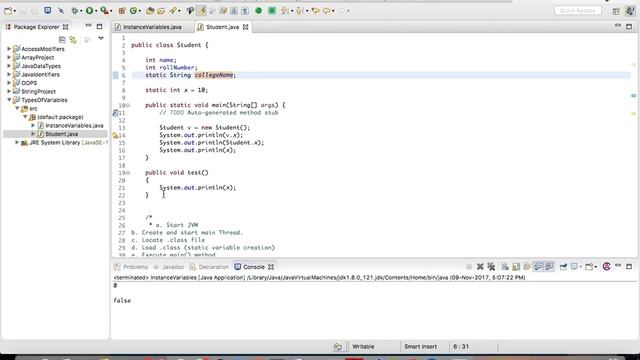Click the Quick Access search field
This screenshot has height=360, width=640.
point(578,11)
